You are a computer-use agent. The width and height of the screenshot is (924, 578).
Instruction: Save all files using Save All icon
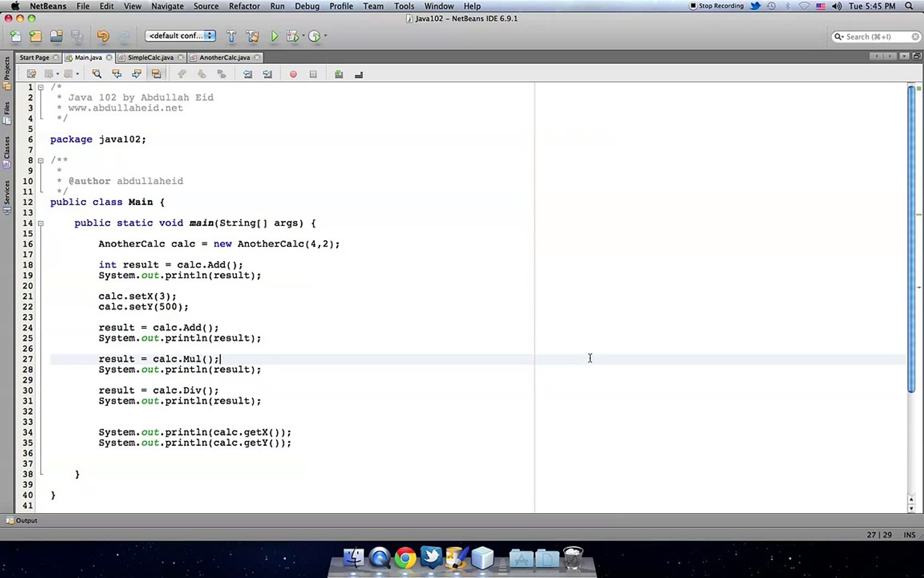pos(77,36)
